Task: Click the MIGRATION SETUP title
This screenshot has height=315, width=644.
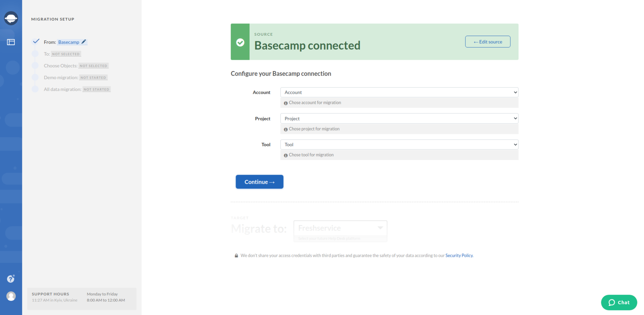Action: pyautogui.click(x=53, y=19)
